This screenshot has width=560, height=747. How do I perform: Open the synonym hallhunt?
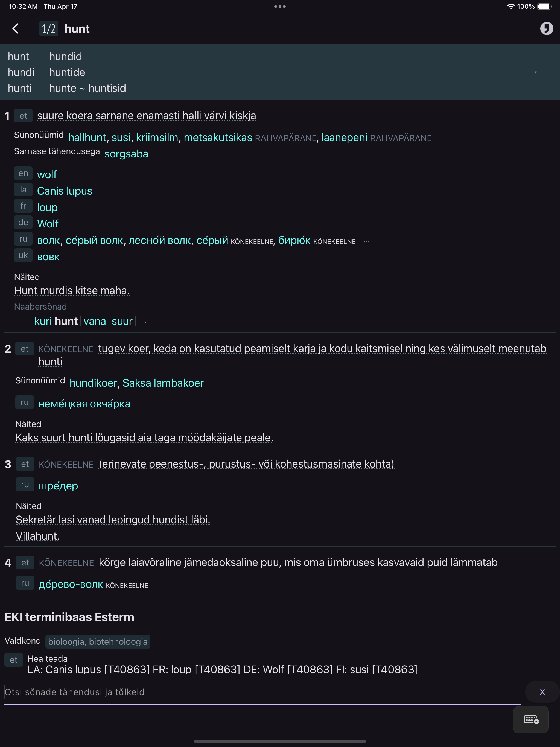coord(87,138)
